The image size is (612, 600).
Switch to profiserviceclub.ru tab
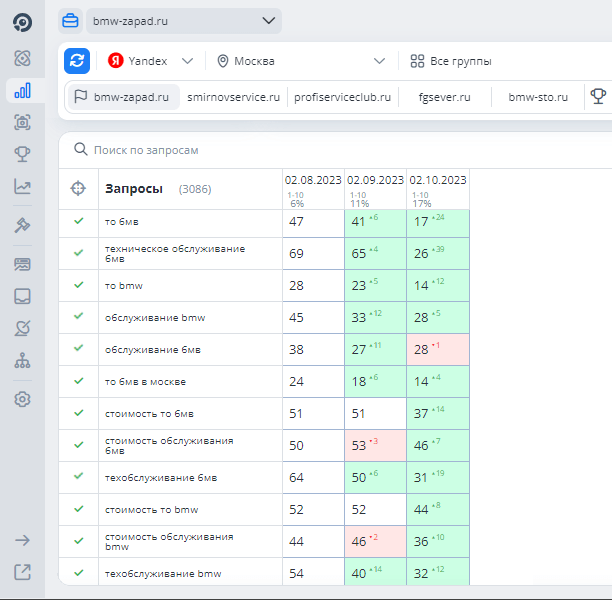coord(342,97)
